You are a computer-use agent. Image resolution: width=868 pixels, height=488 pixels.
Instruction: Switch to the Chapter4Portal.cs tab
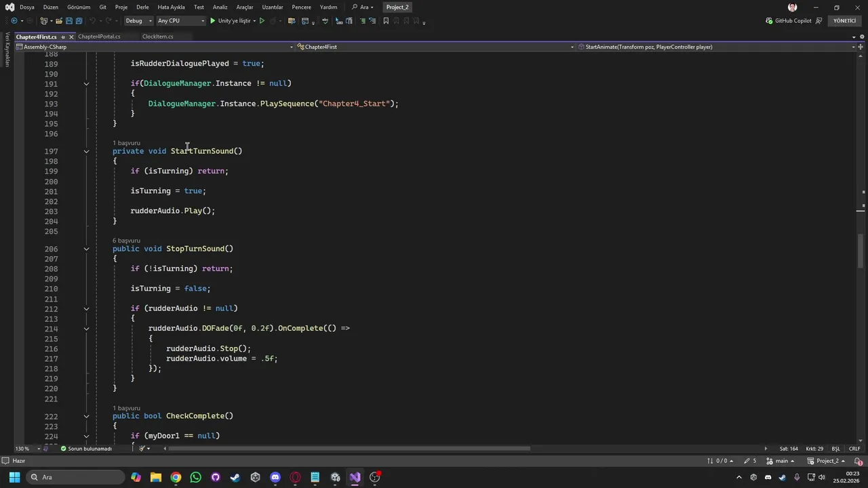(x=99, y=37)
